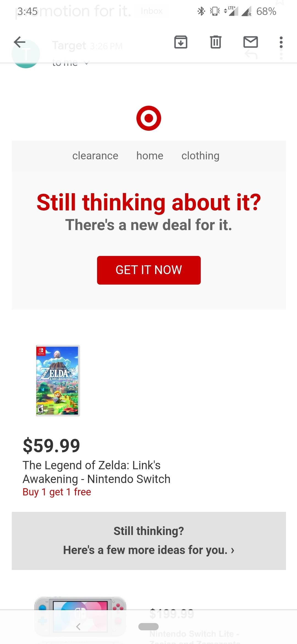Open the clearance category
The height and width of the screenshot is (644, 297).
95,156
